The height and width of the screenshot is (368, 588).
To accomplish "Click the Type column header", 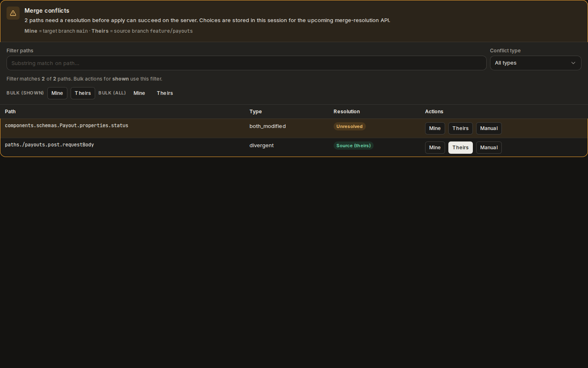I will point(256,112).
